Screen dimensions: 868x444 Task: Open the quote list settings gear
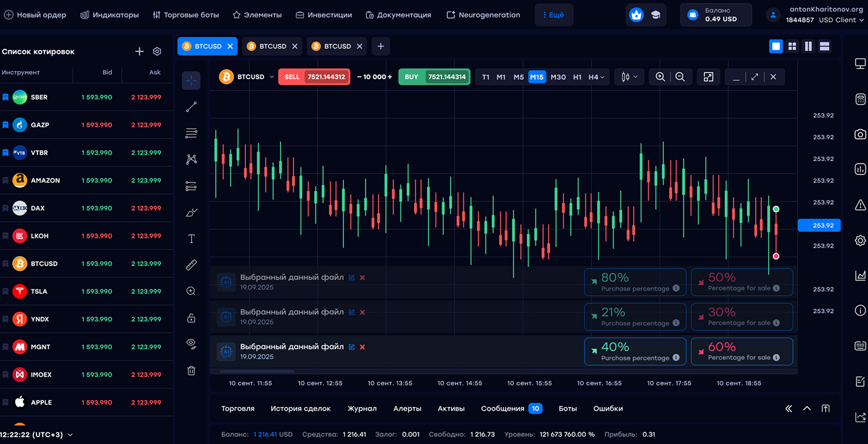click(x=157, y=51)
